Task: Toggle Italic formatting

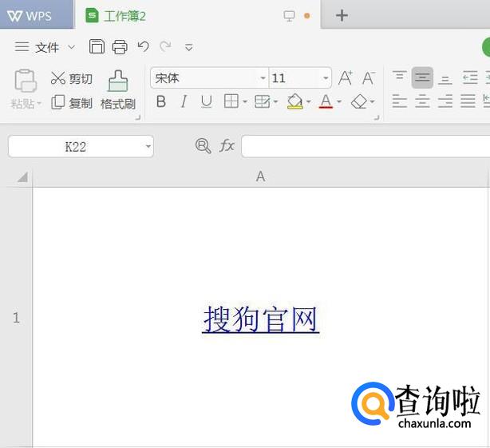Action: 184,101
